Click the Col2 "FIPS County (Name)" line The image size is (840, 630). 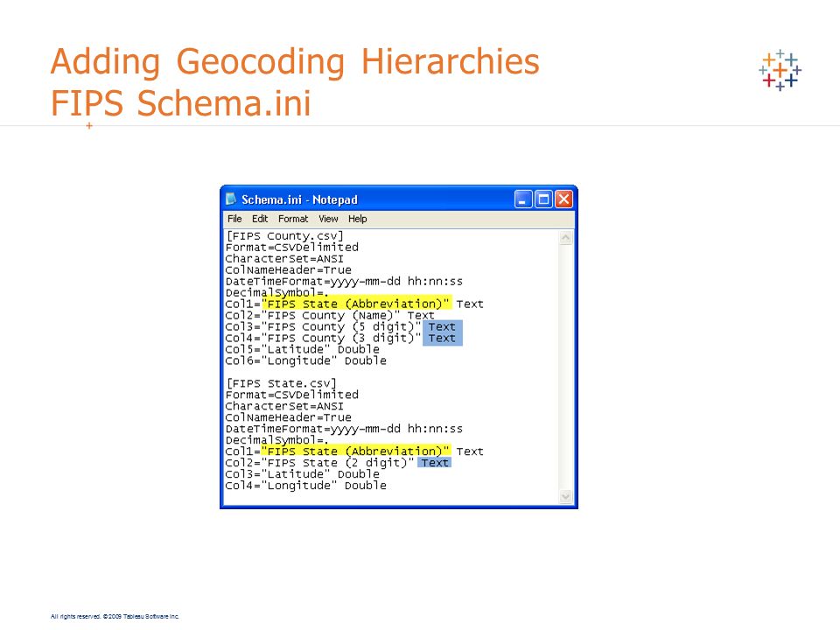tap(330, 316)
